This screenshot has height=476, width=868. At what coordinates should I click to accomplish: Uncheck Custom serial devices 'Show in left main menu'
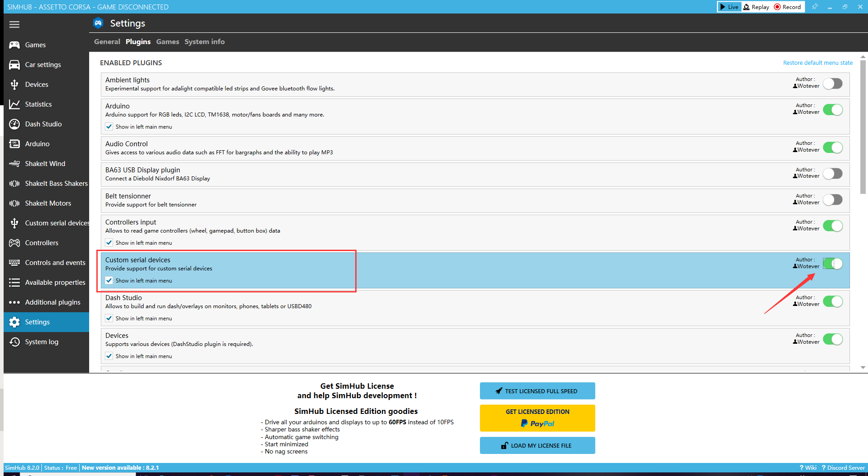[109, 281]
